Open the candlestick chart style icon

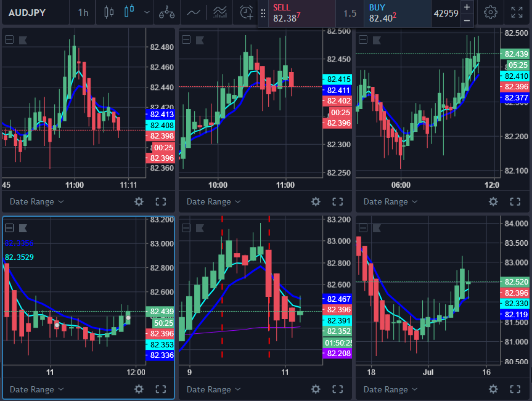click(x=109, y=12)
